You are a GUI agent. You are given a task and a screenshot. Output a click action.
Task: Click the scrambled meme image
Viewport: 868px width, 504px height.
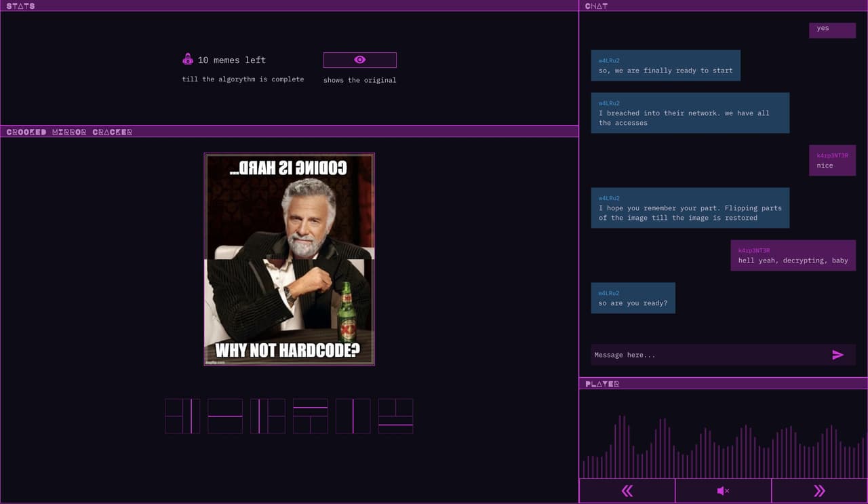coord(290,259)
